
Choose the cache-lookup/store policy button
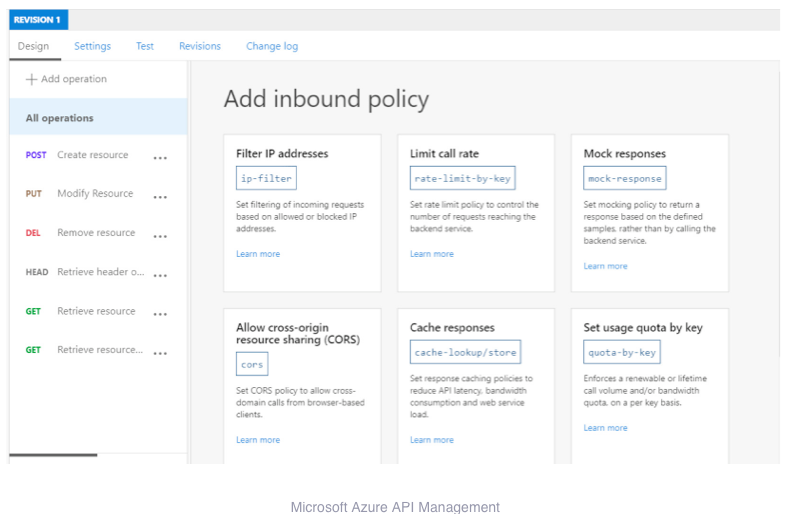pos(465,352)
